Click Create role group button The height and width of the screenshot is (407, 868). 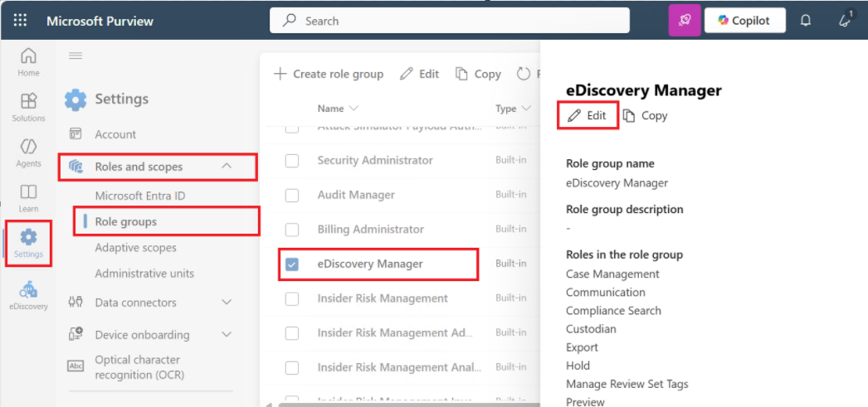click(329, 74)
